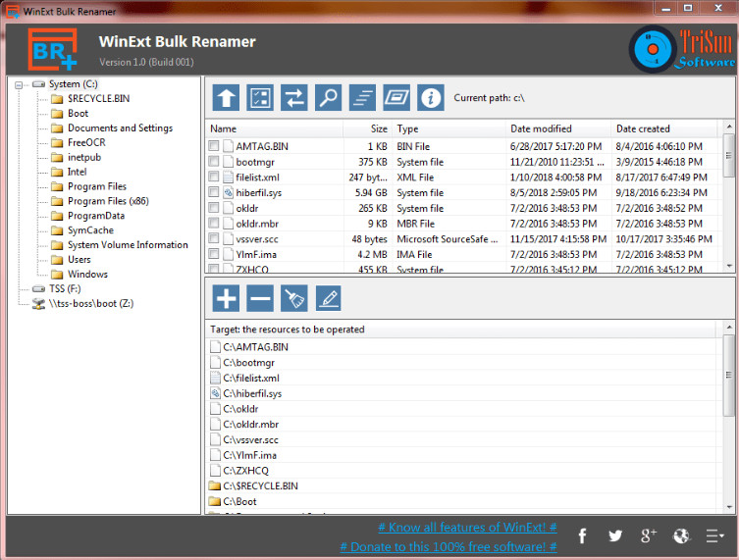Select System (C:) drive in tree
This screenshot has width=739, height=560.
pyautogui.click(x=73, y=84)
